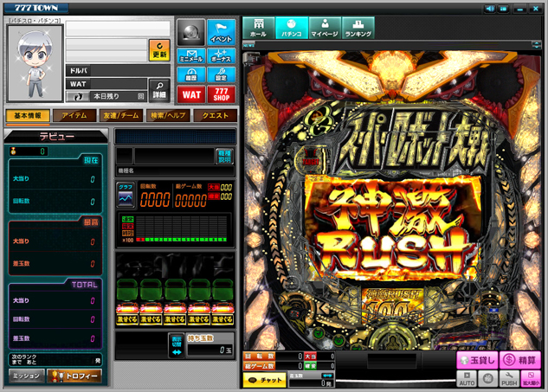Click the 機種説明 button
Image resolution: width=548 pixels, height=392 pixels.
(224, 156)
